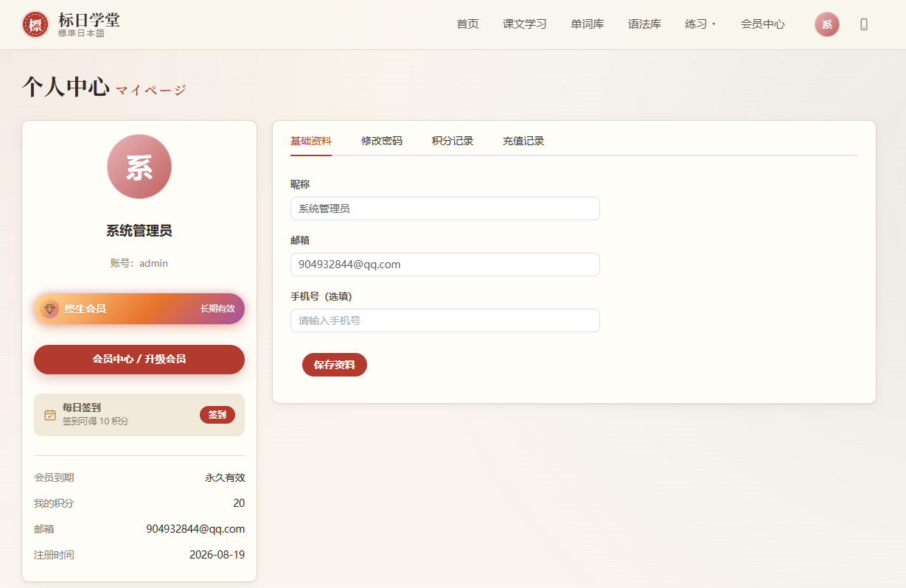Image resolution: width=906 pixels, height=588 pixels.
Task: Open 课文学习 from the navbar
Action: [525, 24]
